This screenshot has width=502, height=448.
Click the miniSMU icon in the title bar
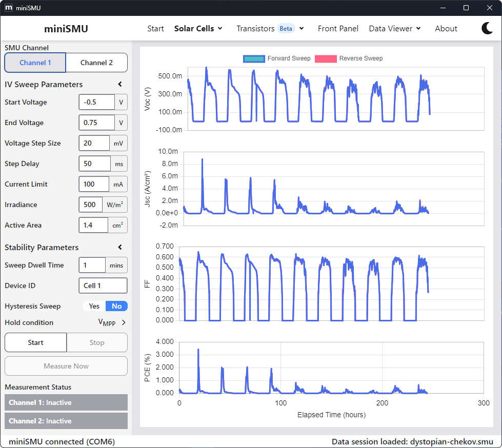8,8
